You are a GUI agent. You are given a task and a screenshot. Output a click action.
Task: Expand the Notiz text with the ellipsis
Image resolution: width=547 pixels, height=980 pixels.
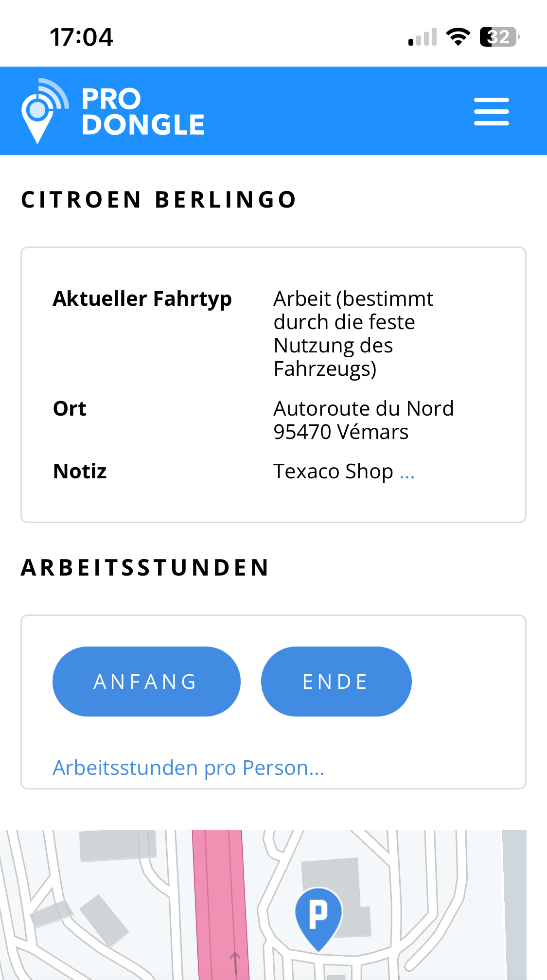tap(407, 472)
